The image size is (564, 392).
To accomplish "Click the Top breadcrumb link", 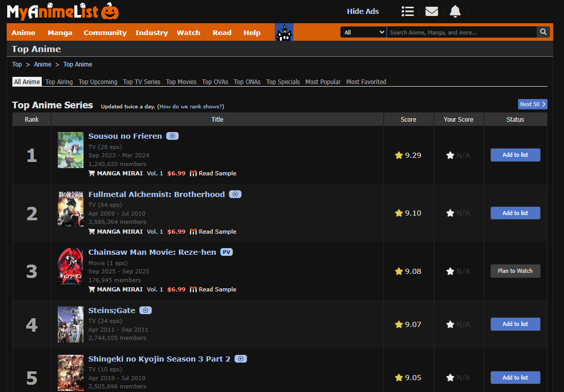I will coord(17,64).
